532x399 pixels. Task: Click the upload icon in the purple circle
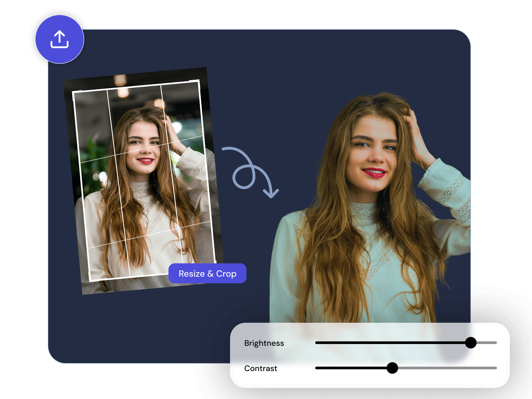click(x=60, y=39)
